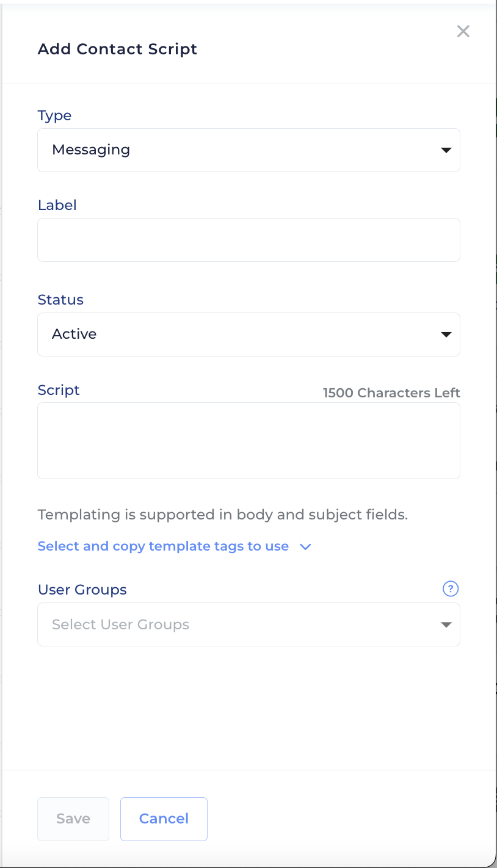Click the User Groups dropdown arrow icon

446,624
